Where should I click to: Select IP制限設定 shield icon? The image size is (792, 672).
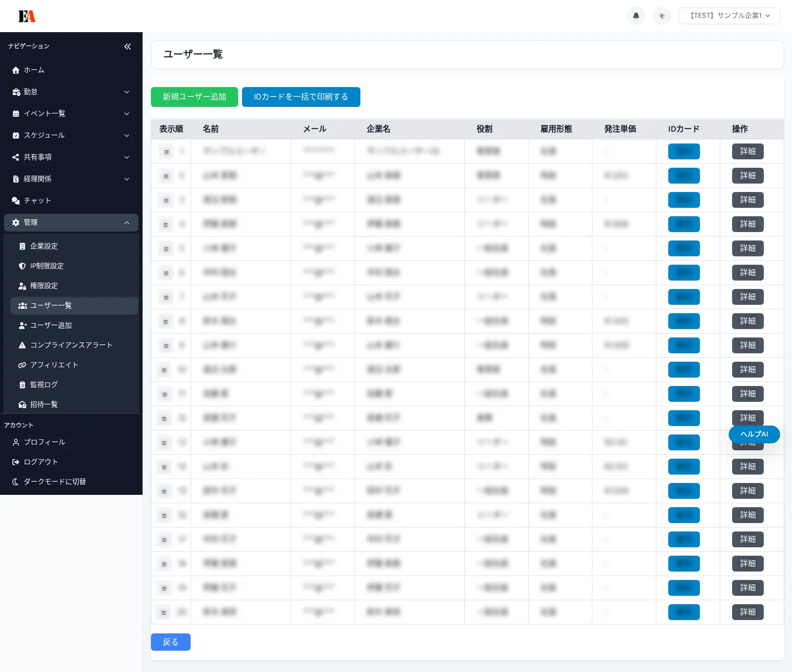[x=22, y=266]
